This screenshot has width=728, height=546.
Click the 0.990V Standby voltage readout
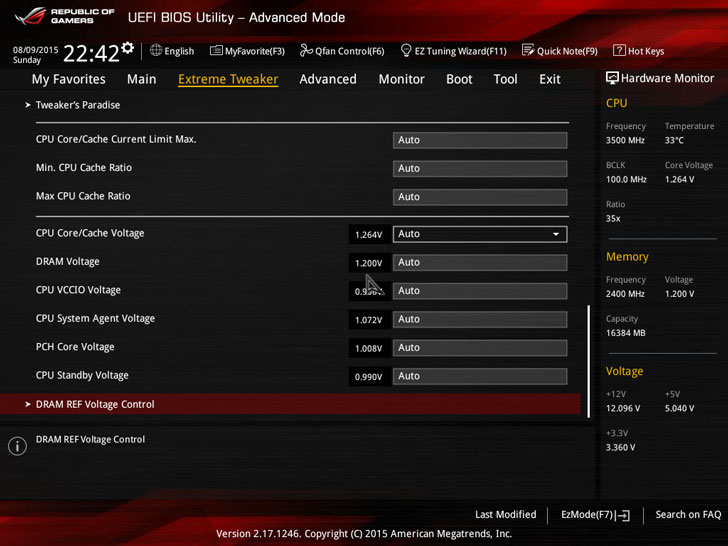[x=369, y=377]
